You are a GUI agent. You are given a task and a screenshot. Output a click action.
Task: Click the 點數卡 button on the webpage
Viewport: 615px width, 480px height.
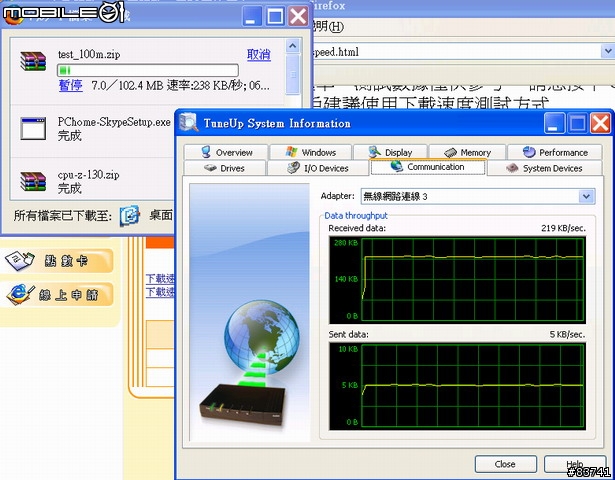click(x=57, y=261)
